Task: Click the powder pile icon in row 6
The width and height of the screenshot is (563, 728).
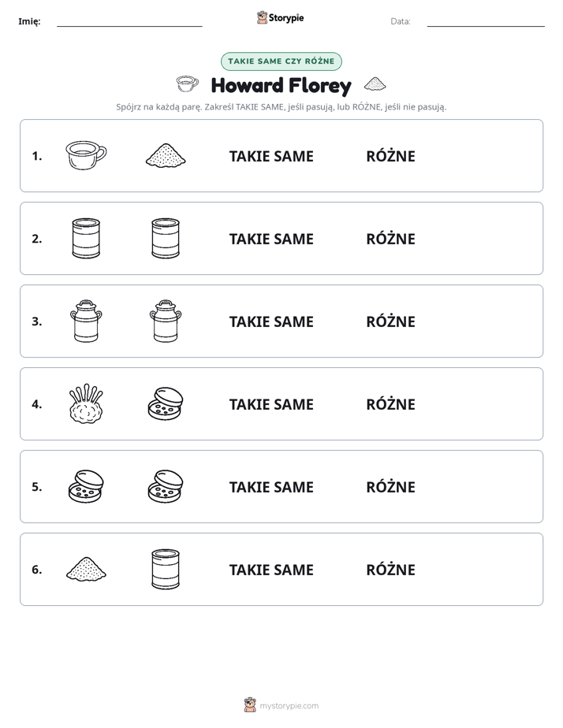Action: pos(86,569)
